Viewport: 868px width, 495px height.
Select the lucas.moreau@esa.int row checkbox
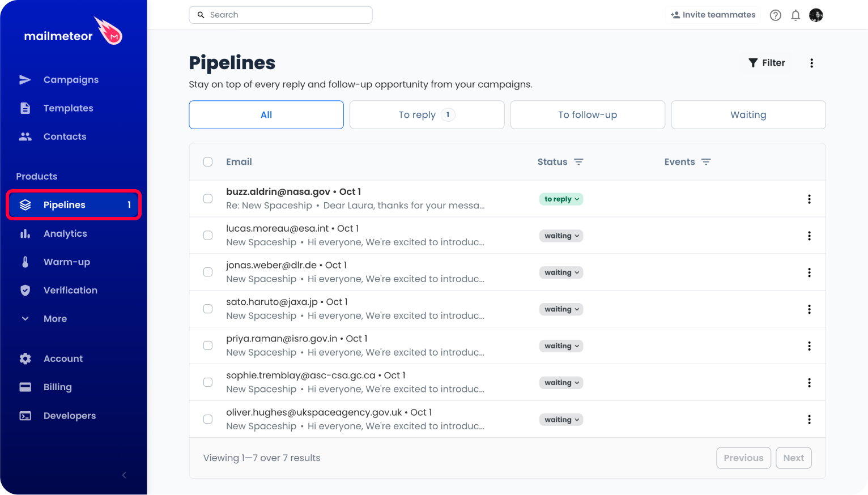tap(208, 236)
